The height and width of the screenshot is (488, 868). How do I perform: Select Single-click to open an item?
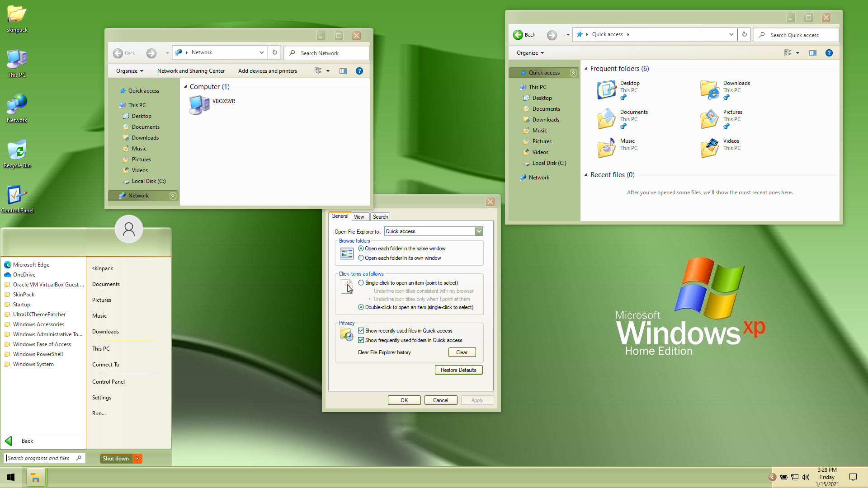click(x=361, y=283)
